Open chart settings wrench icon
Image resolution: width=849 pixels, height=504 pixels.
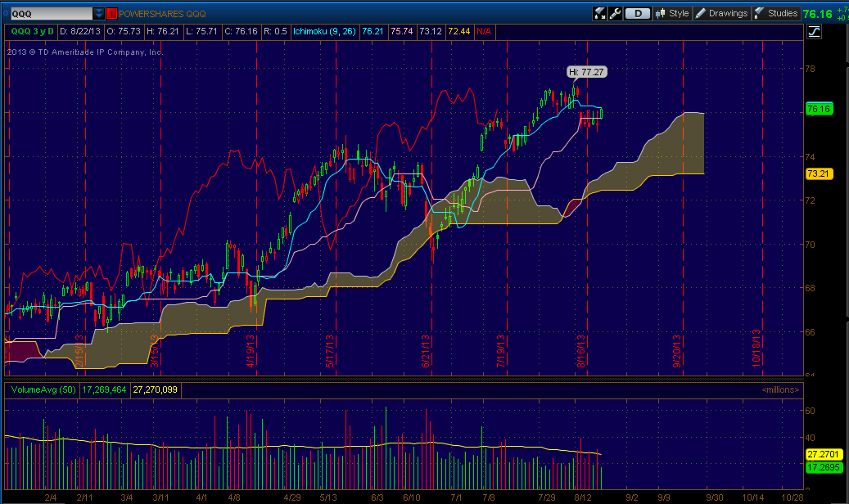tap(615, 14)
